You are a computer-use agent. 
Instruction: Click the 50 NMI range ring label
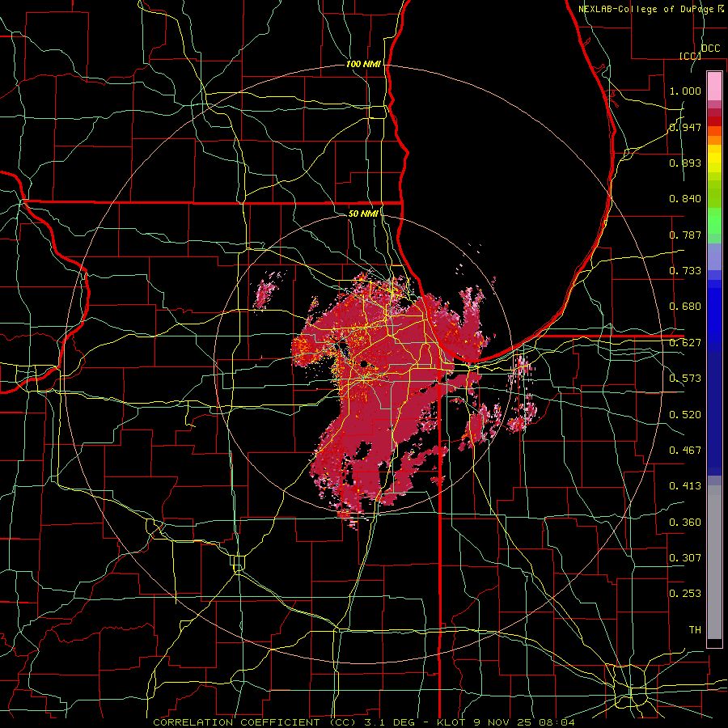point(363,214)
